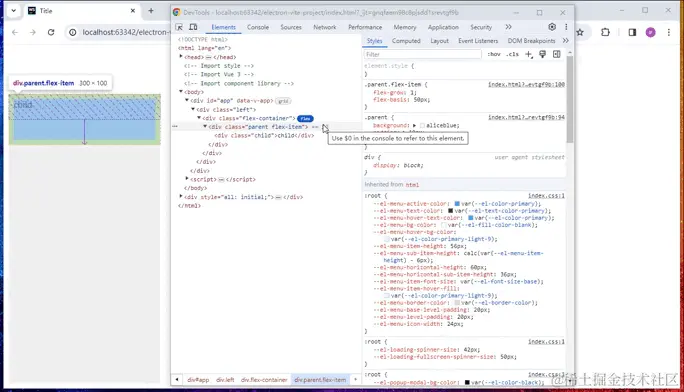The height and width of the screenshot is (392, 684).
Task: Toggle Chrome side panel icon
Action: (632, 32)
